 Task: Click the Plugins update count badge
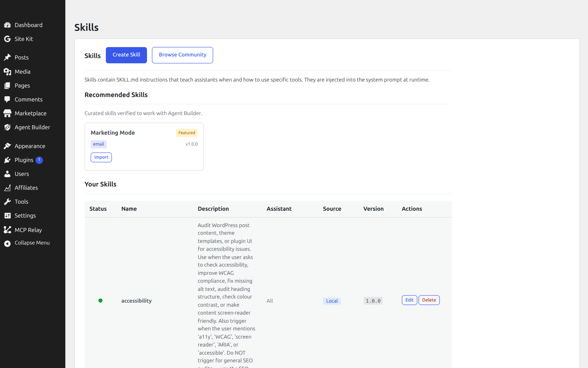pyautogui.click(x=39, y=160)
